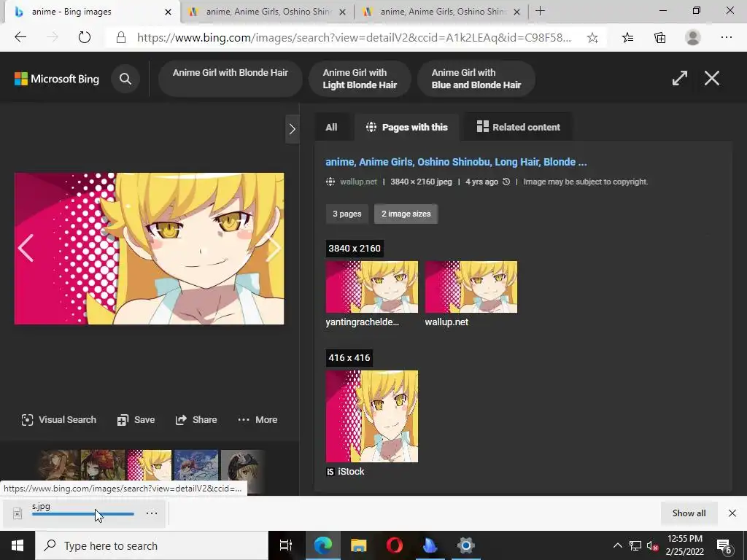Open Microsoft Bing home logo

tap(57, 79)
